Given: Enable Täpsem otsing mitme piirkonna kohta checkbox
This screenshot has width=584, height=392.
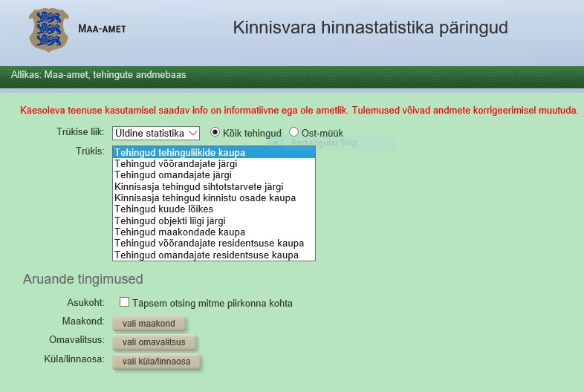Looking at the screenshot, I should (x=124, y=302).
